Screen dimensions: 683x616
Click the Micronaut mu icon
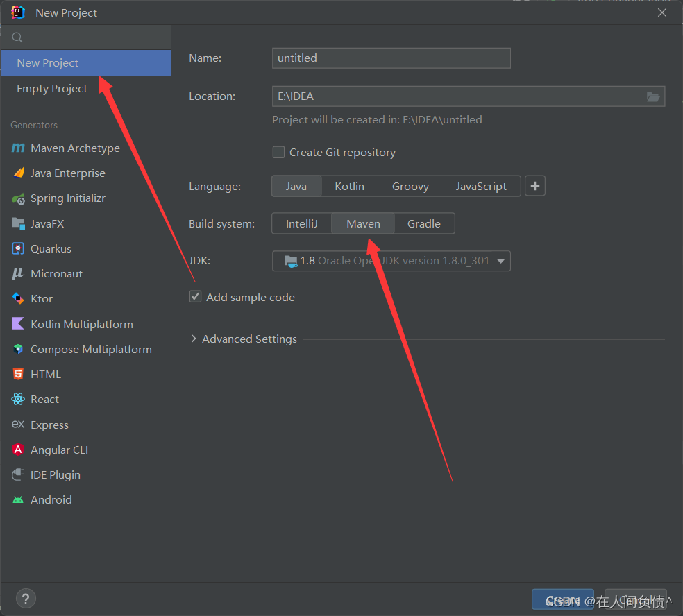point(18,274)
